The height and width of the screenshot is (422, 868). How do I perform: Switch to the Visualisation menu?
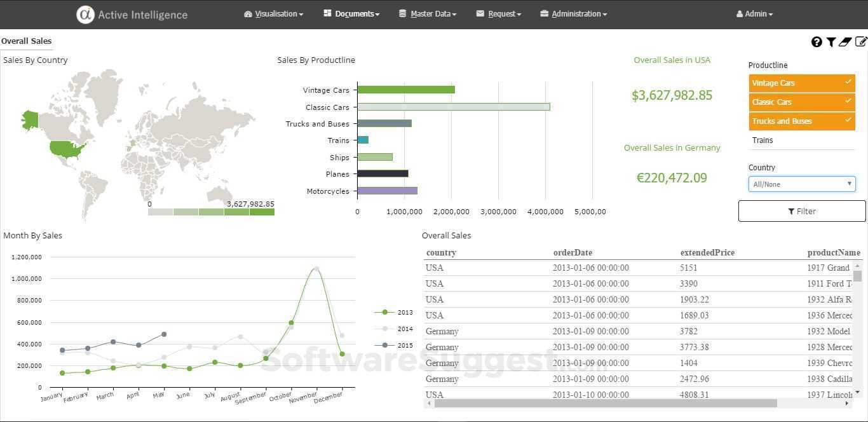tap(275, 13)
